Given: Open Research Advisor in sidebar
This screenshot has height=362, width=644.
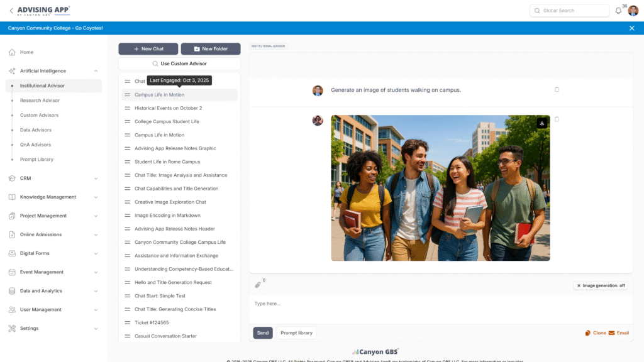Looking at the screenshot, I should point(40,101).
